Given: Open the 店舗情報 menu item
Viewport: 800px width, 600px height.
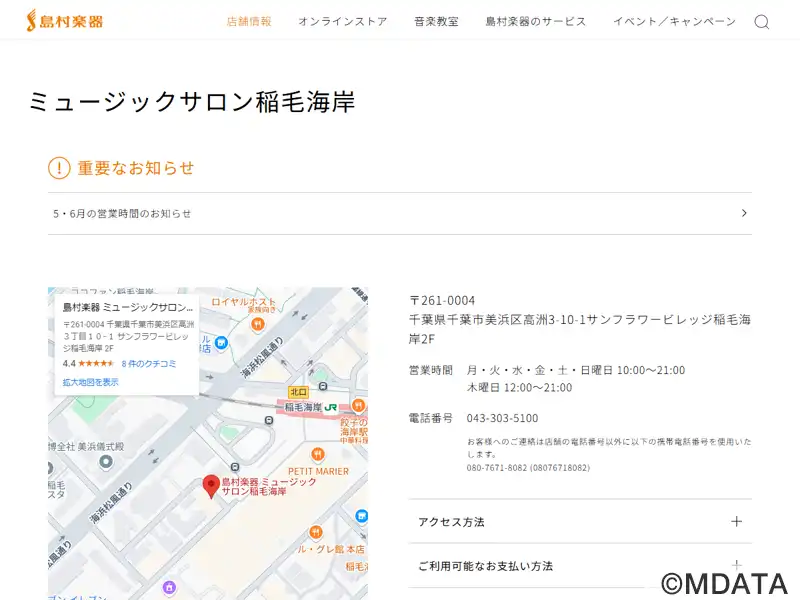Looking at the screenshot, I should (x=249, y=21).
